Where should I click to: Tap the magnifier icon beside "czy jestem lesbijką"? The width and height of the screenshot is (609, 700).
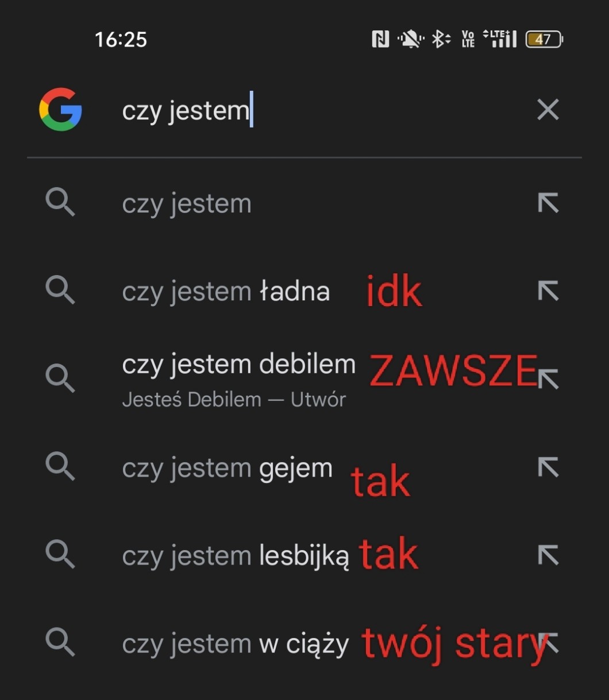[x=60, y=555]
